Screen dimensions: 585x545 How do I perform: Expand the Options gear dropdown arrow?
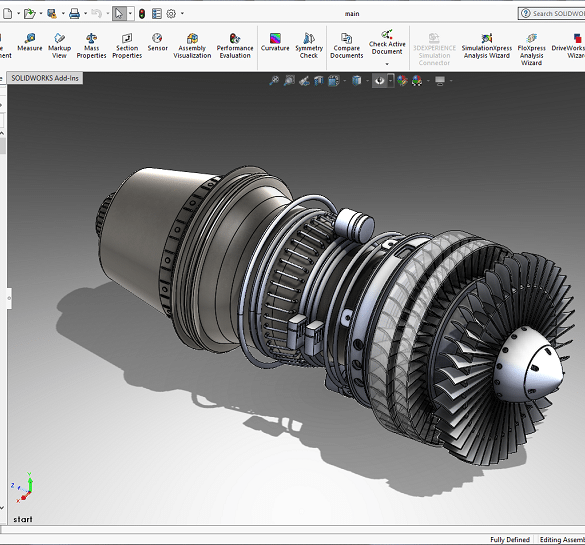[x=182, y=14]
